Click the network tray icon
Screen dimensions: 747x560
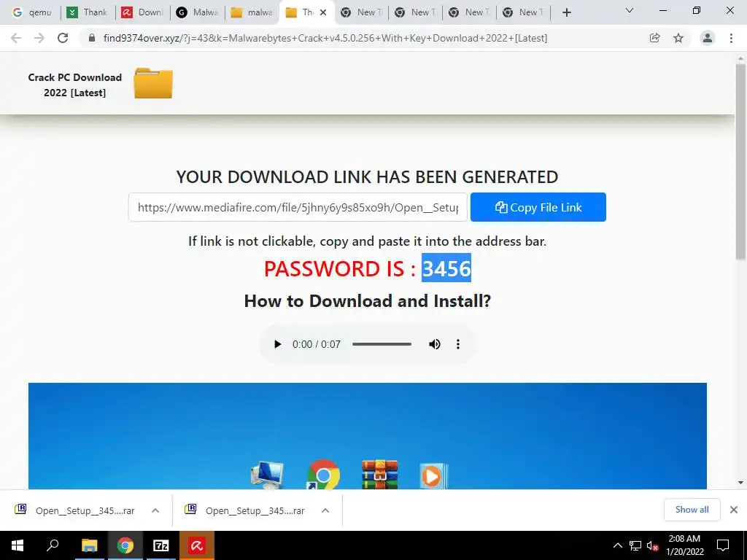(x=635, y=545)
